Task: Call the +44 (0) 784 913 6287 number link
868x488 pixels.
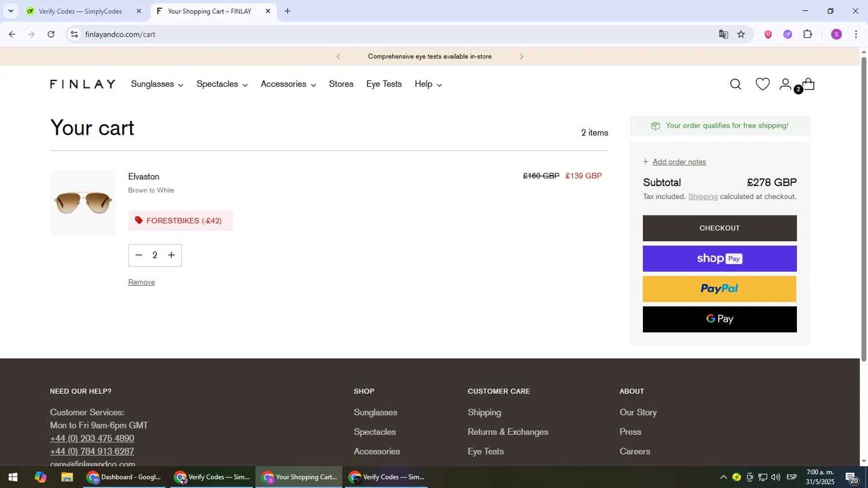Action: point(92,452)
